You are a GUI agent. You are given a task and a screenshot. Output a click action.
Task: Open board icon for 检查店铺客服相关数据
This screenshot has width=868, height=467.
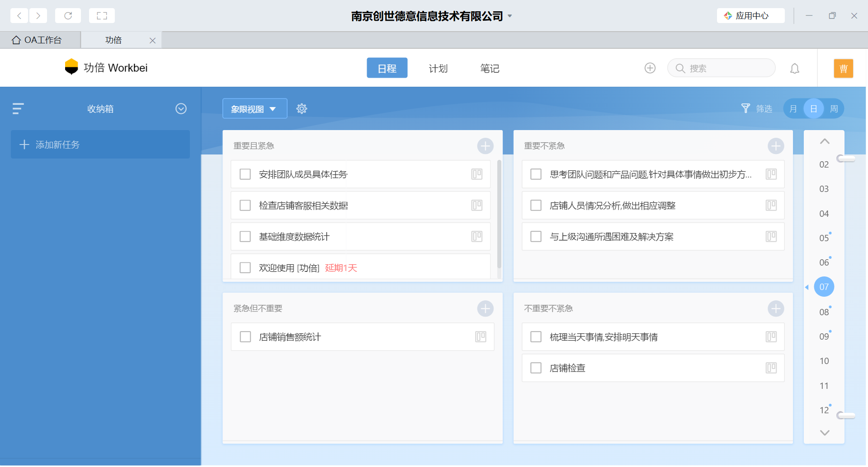coord(476,205)
